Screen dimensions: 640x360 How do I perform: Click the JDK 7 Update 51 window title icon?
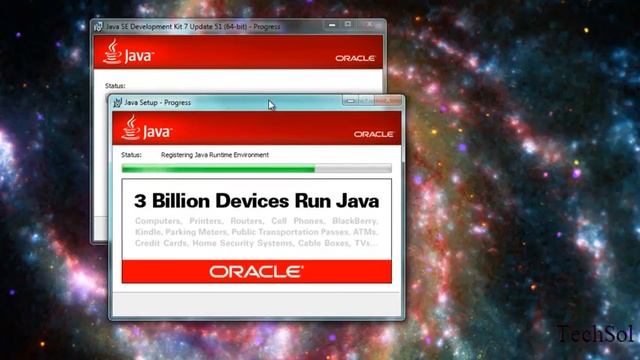click(x=98, y=27)
